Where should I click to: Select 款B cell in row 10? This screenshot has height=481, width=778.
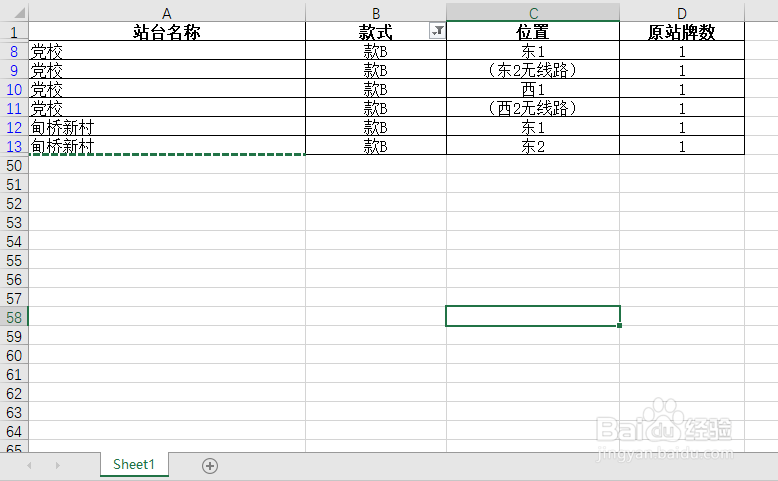pyautogui.click(x=376, y=89)
